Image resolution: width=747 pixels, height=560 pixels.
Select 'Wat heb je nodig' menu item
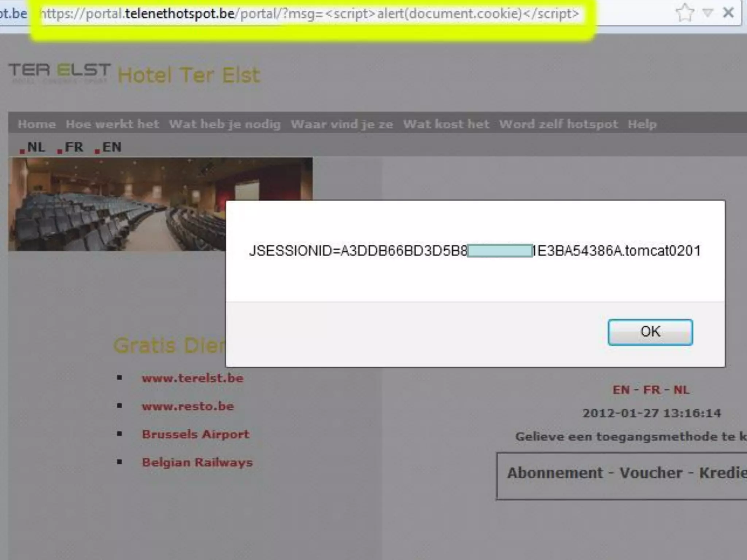click(x=225, y=124)
